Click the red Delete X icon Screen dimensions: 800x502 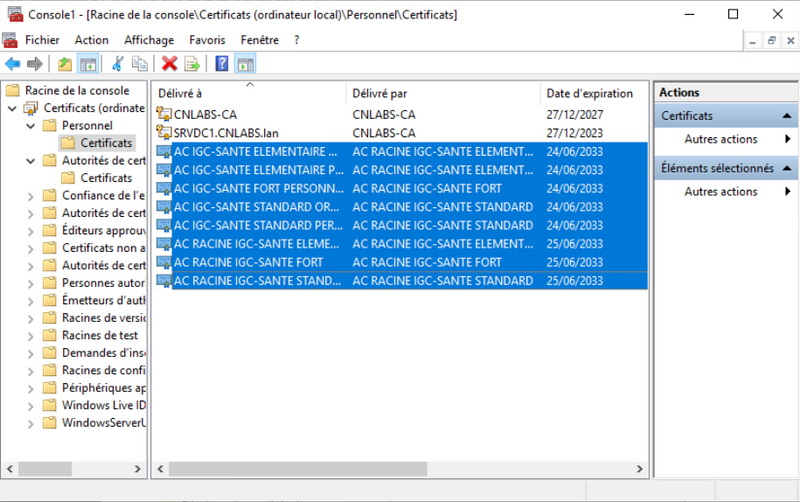coord(170,64)
